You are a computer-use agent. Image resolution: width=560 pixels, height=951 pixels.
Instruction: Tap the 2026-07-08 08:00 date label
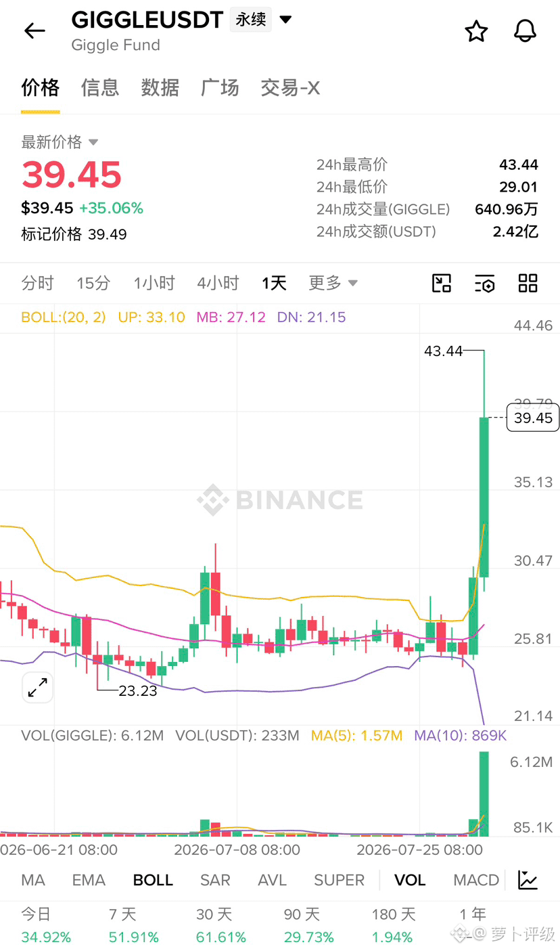[237, 849]
